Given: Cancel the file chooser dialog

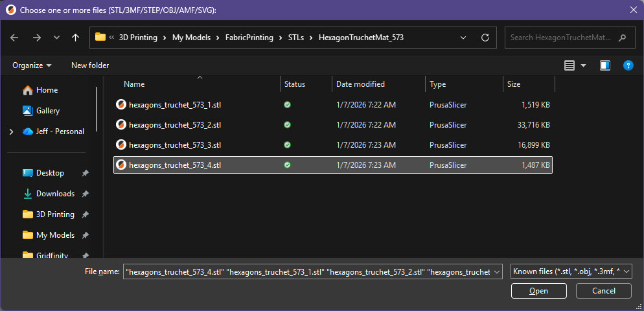Looking at the screenshot, I should [604, 291].
